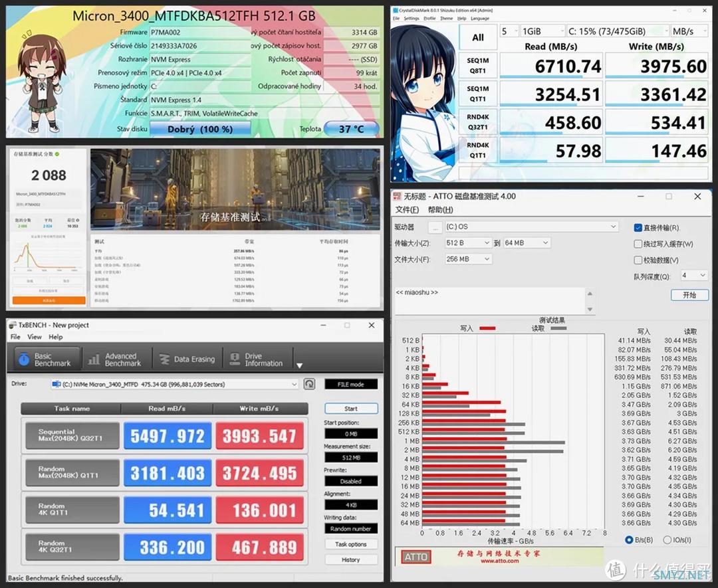718x588 pixels.
Task: Open the MB/s unit dropdown
Action: 689,31
